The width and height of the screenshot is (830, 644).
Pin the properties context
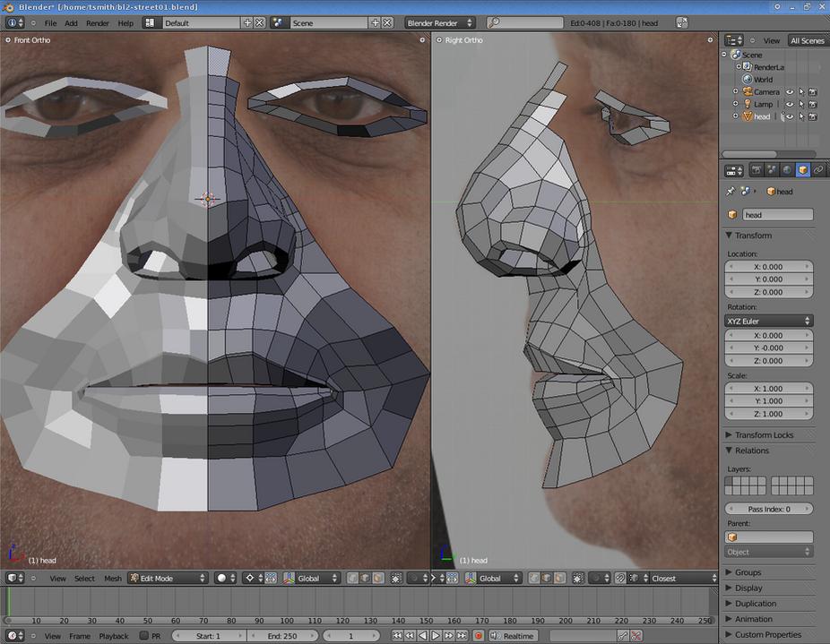click(731, 191)
